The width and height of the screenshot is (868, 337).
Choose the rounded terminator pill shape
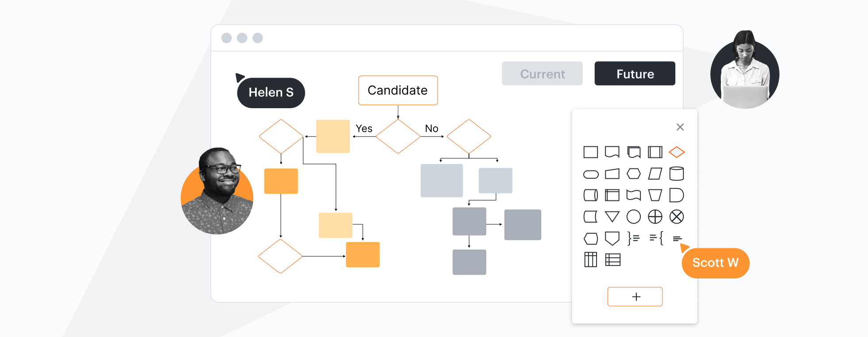[591, 174]
